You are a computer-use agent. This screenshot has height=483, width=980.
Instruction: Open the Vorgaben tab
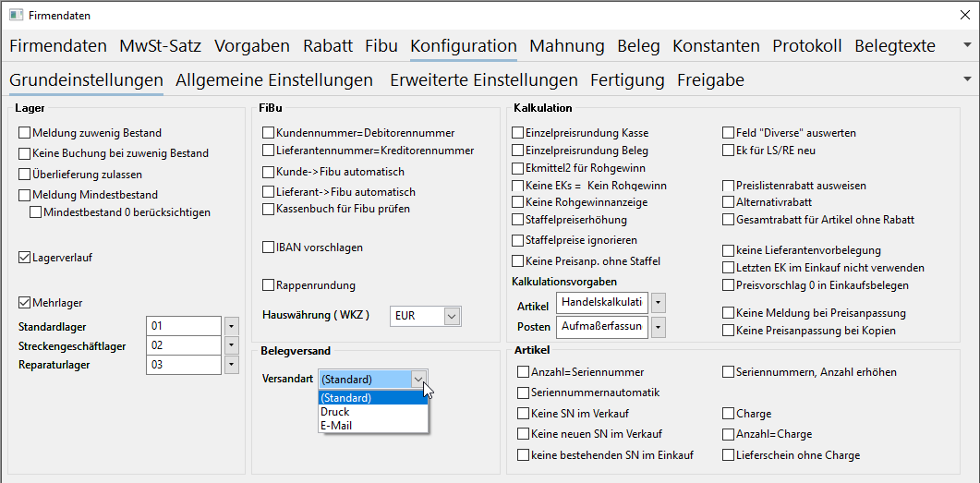[252, 45]
